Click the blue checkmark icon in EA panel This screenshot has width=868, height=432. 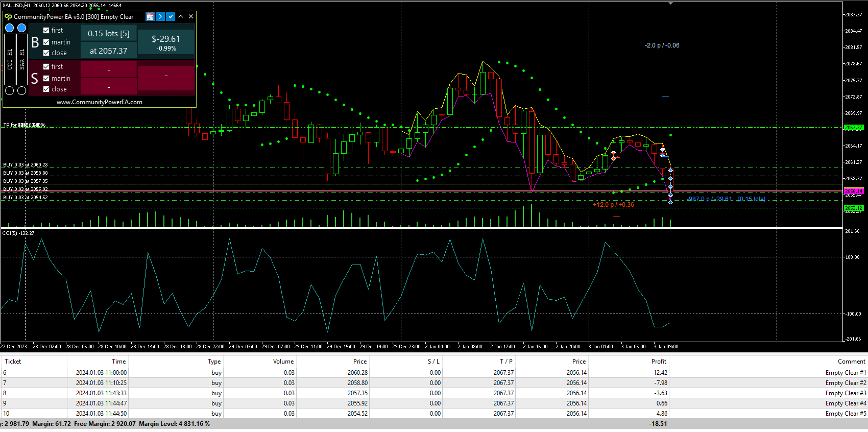pyautogui.click(x=171, y=16)
